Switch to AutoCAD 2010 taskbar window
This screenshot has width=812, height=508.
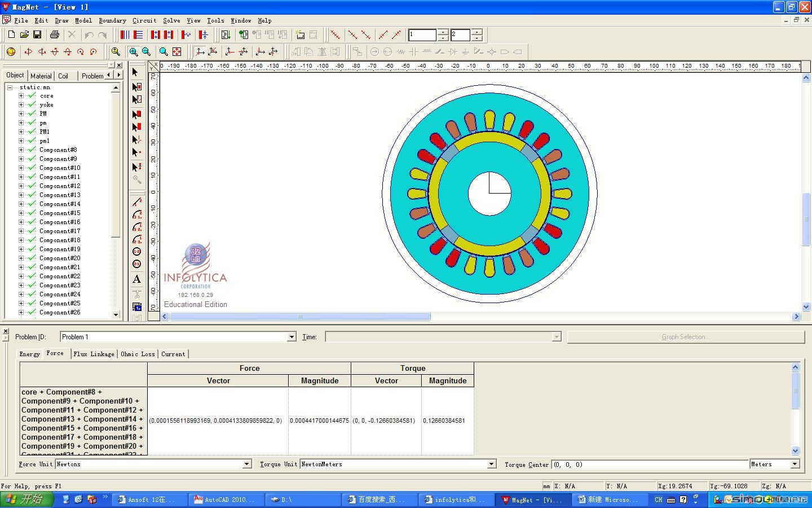226,500
